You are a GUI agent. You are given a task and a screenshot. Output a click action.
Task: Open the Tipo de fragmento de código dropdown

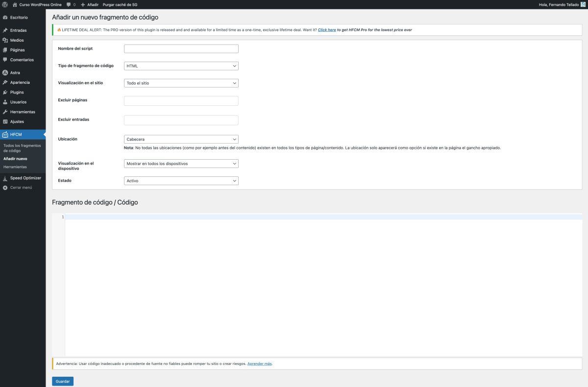(x=181, y=66)
